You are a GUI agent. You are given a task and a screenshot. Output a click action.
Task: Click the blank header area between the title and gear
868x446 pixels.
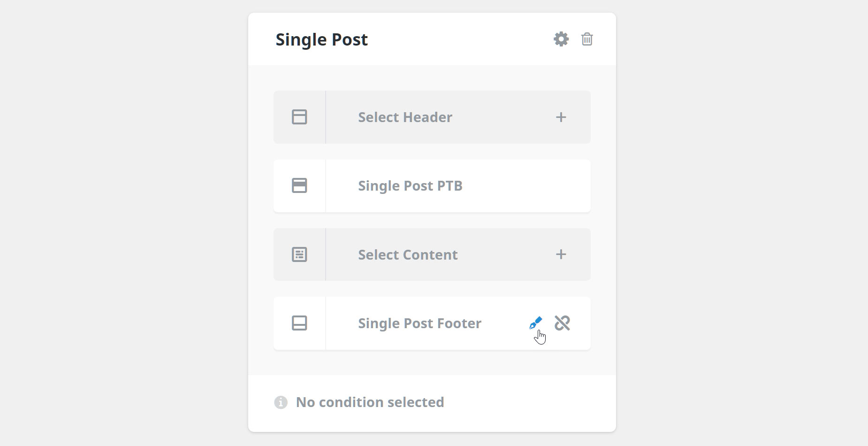[x=460, y=39]
